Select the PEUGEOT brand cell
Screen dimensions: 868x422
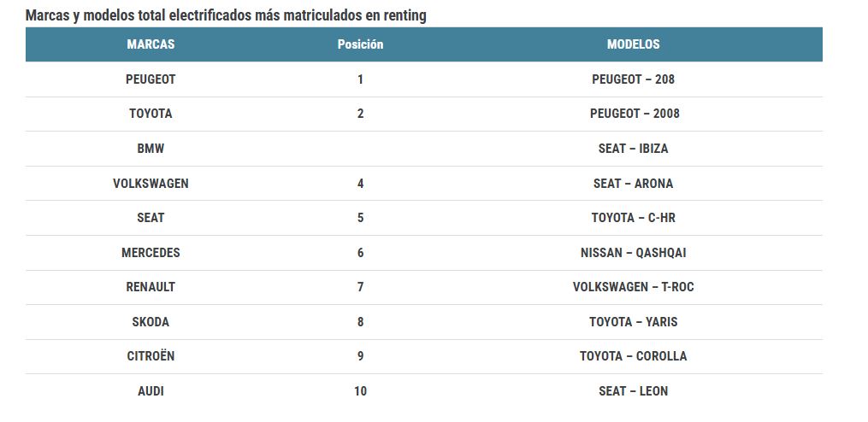click(151, 79)
